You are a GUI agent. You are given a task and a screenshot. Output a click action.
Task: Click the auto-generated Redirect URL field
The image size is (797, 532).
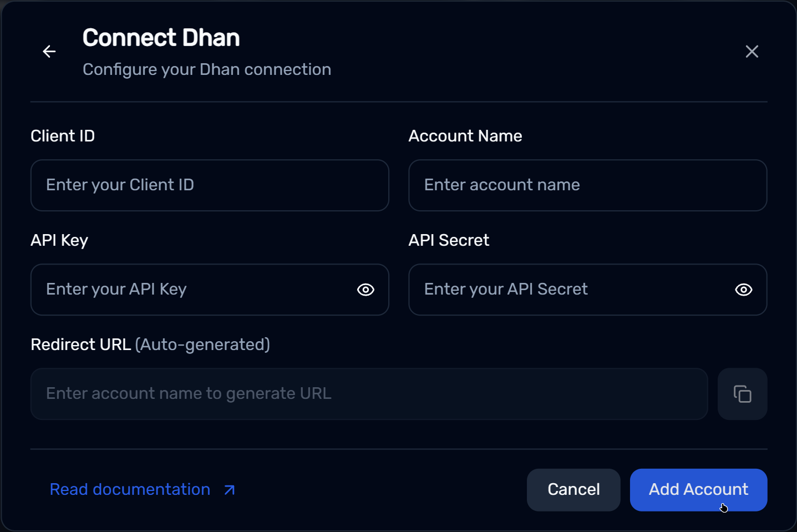[x=369, y=394]
